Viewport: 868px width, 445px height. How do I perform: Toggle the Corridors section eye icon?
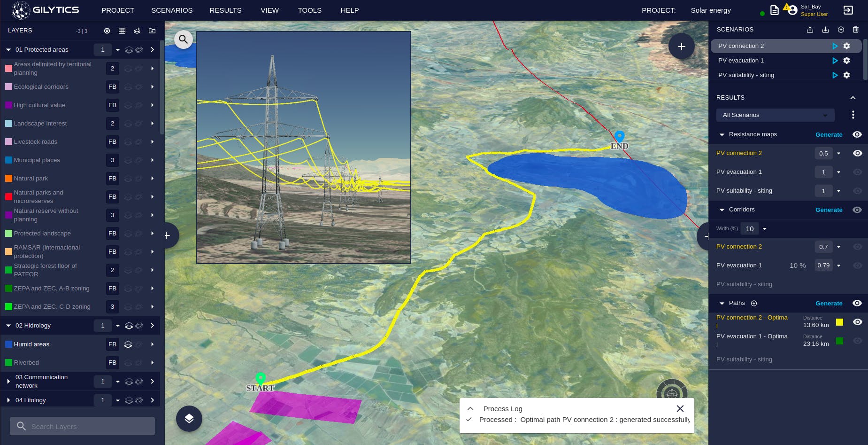[x=857, y=210]
